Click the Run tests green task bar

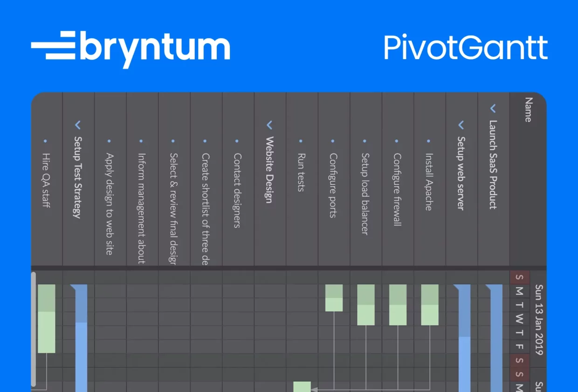[302, 387]
